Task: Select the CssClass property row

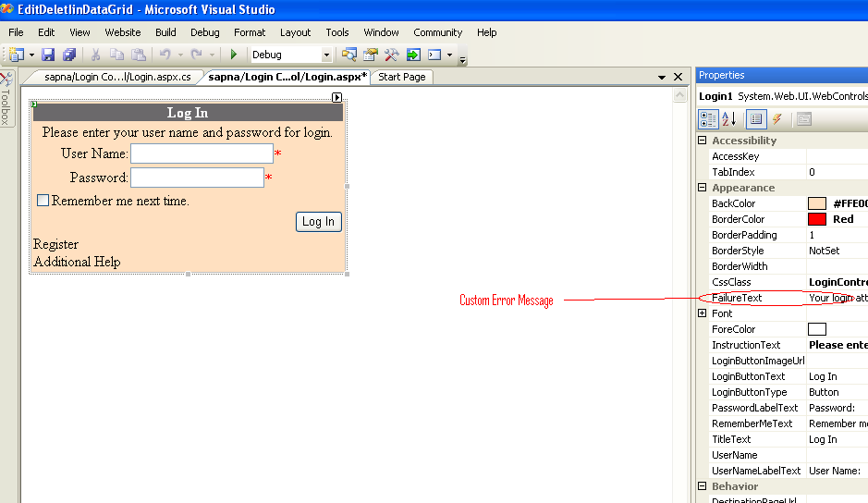Action: click(x=789, y=282)
